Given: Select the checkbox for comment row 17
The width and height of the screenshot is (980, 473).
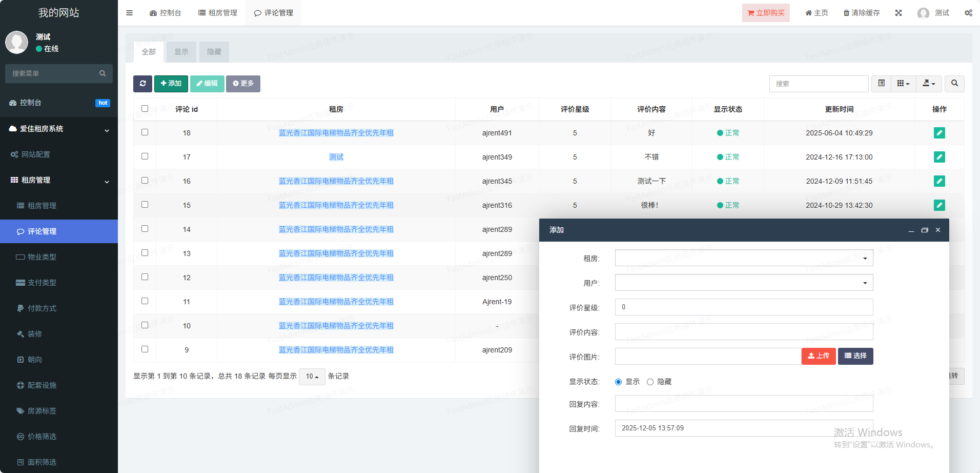Looking at the screenshot, I should coord(145,156).
